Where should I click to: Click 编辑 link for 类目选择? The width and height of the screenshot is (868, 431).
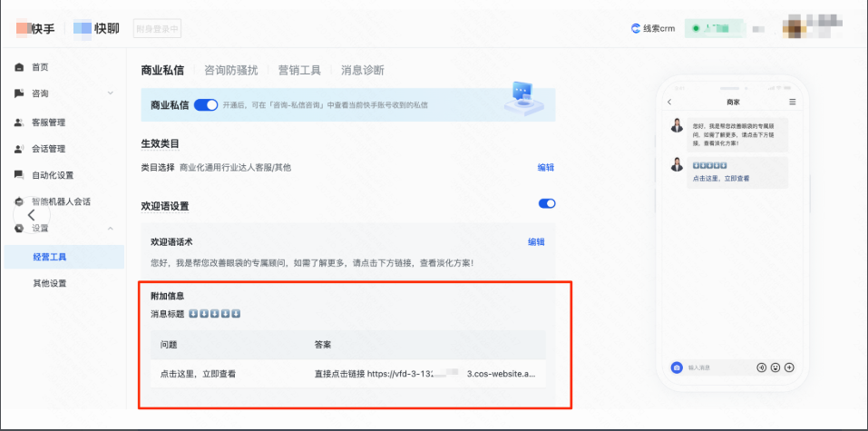coord(546,167)
